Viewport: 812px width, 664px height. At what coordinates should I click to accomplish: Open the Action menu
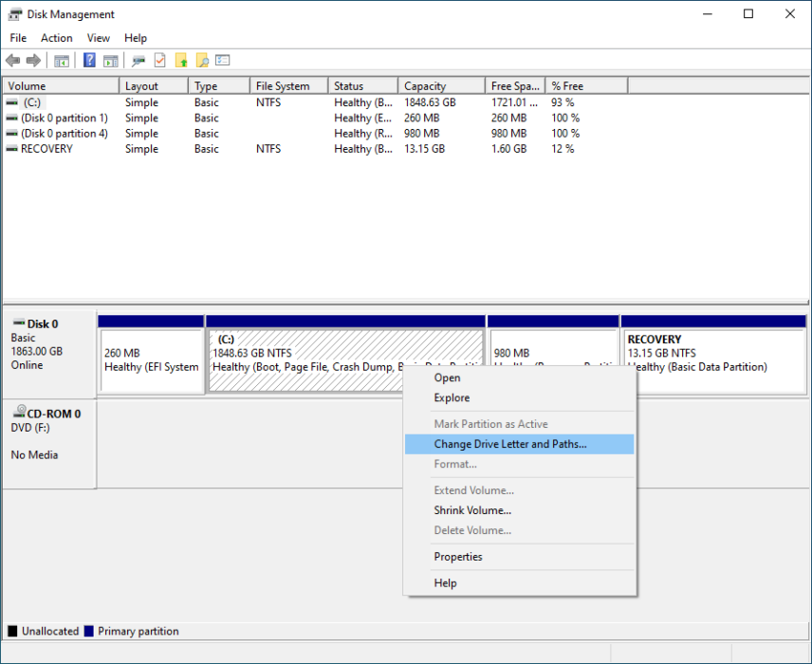click(x=57, y=38)
